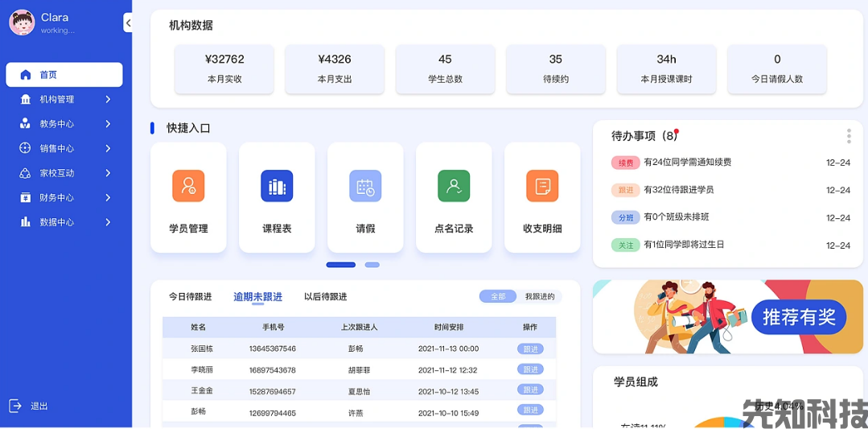Select 首页 in the sidebar
Image resolution: width=868 pixels, height=429 pixels.
point(64,75)
